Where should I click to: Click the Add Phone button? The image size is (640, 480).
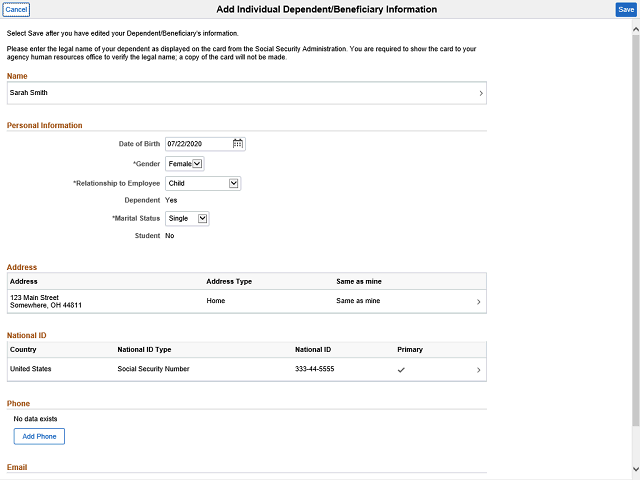pyautogui.click(x=39, y=436)
